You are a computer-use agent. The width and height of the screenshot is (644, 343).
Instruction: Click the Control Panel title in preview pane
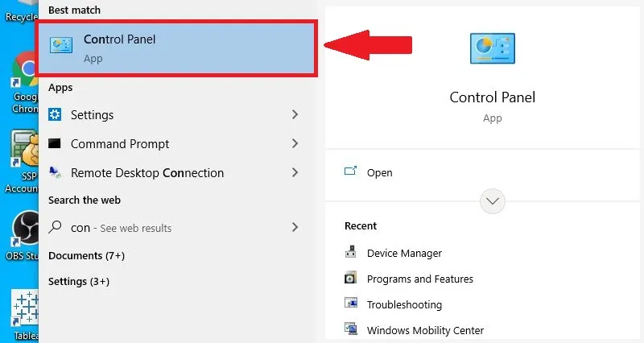tap(493, 97)
